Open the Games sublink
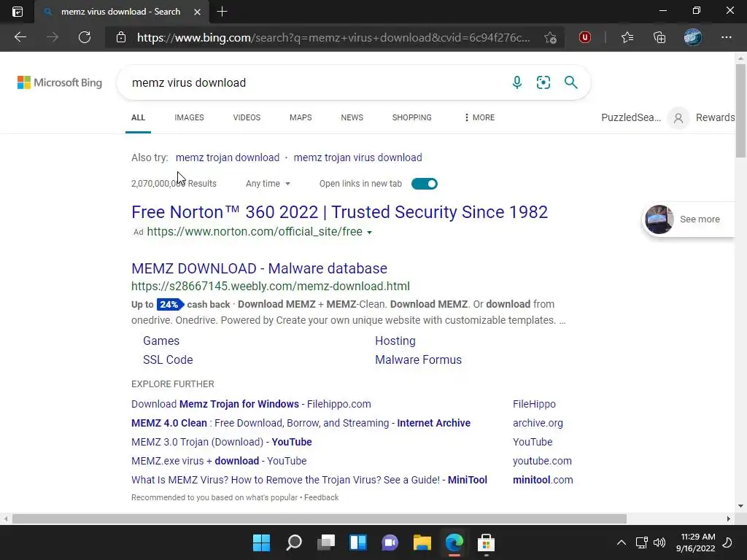The width and height of the screenshot is (747, 560). tap(161, 341)
